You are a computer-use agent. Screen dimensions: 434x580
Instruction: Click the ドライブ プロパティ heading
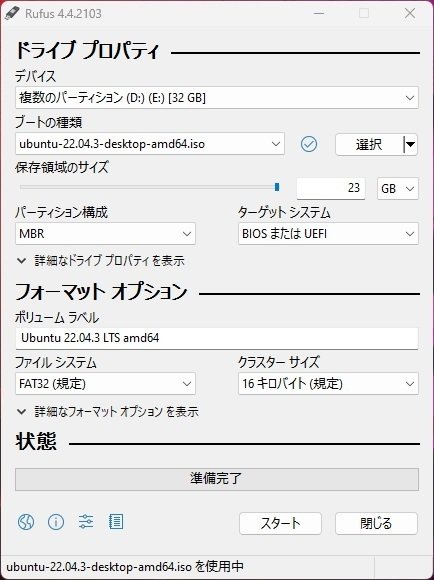click(88, 51)
